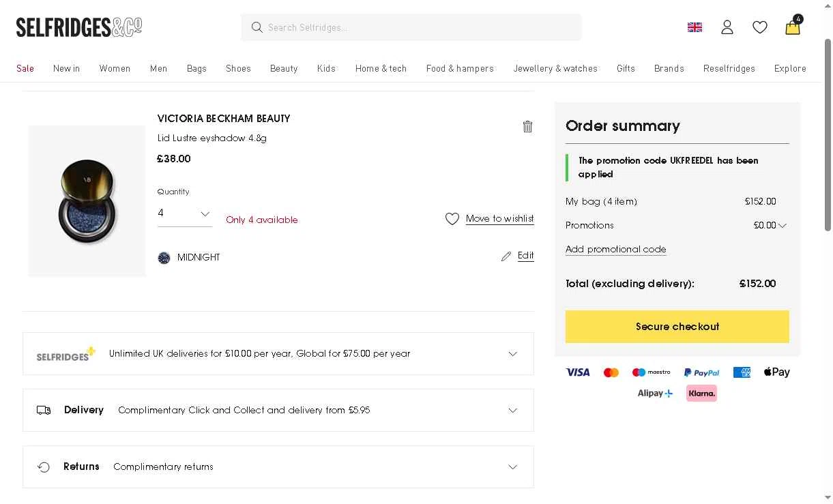
Task: Open the Victoria Beckham Beauty brand title
Action: pyautogui.click(x=224, y=119)
